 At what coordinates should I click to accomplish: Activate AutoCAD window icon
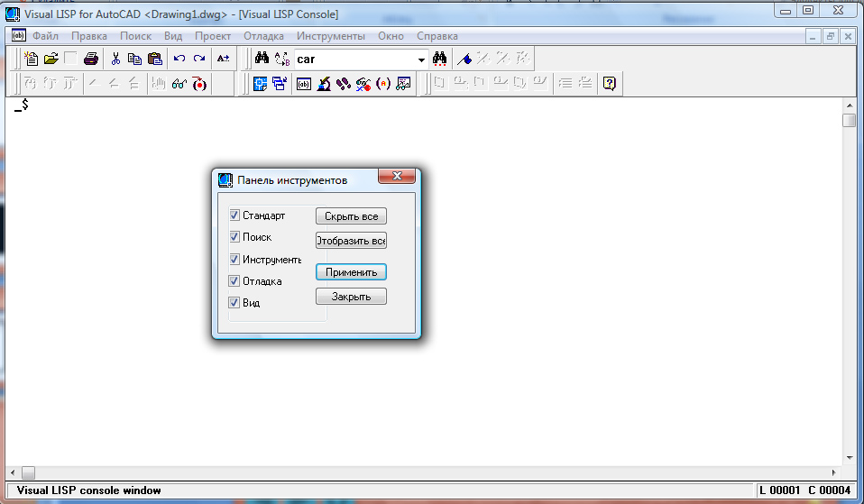260,84
